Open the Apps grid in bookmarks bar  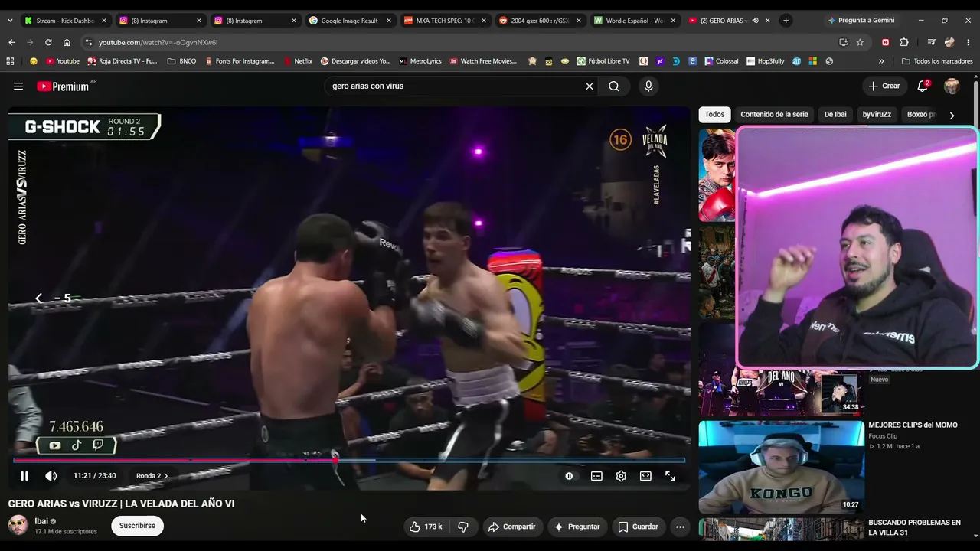pyautogui.click(x=10, y=61)
